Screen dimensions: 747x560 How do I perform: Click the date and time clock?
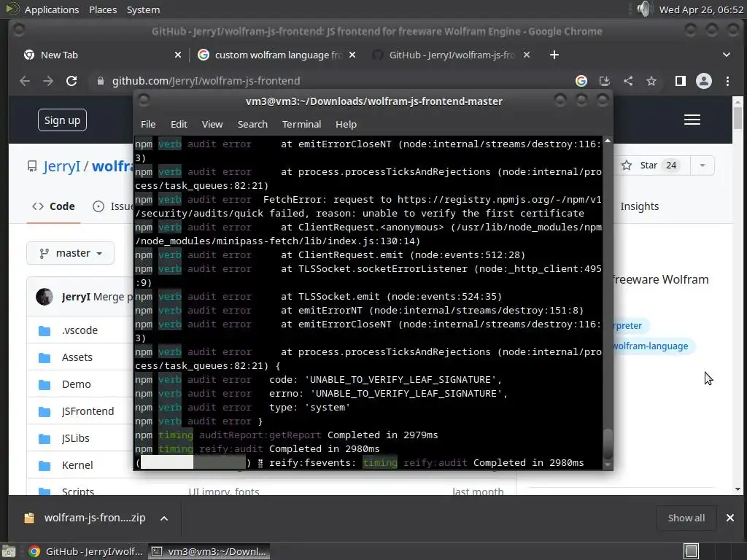tap(701, 9)
